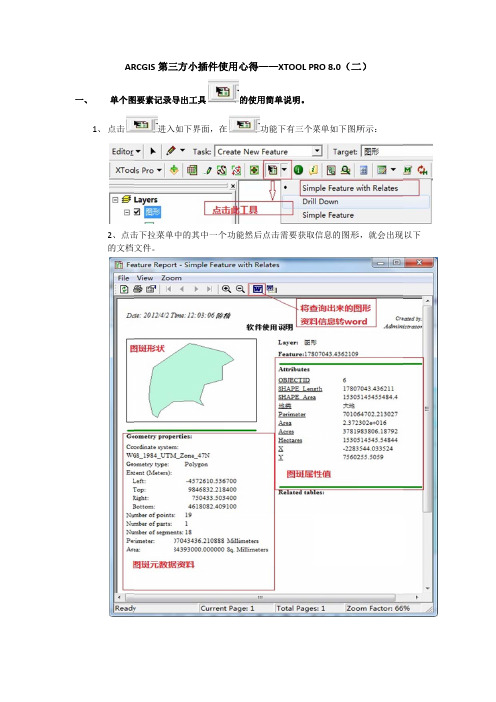Click 'Total Pages: 1' in status bar
Viewport: 496px width, 702px height.
(300, 608)
